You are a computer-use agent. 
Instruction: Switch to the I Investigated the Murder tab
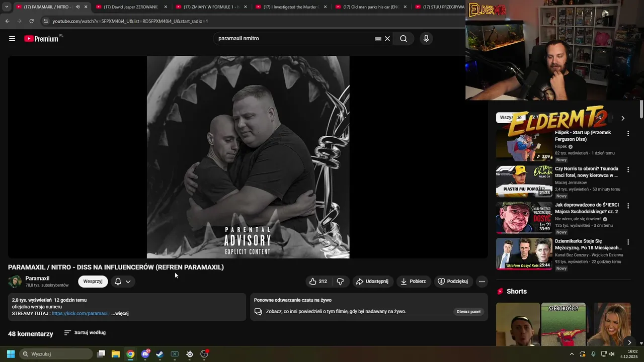(x=290, y=7)
